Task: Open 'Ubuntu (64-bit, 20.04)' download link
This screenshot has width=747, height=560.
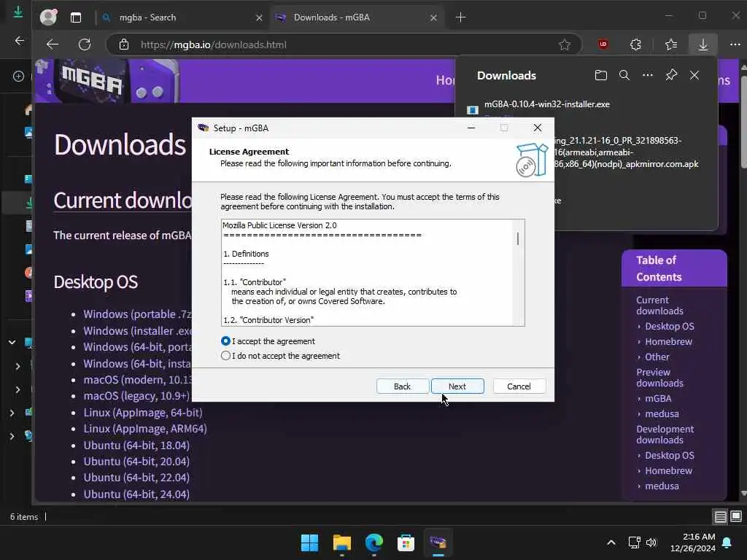Action: click(136, 462)
